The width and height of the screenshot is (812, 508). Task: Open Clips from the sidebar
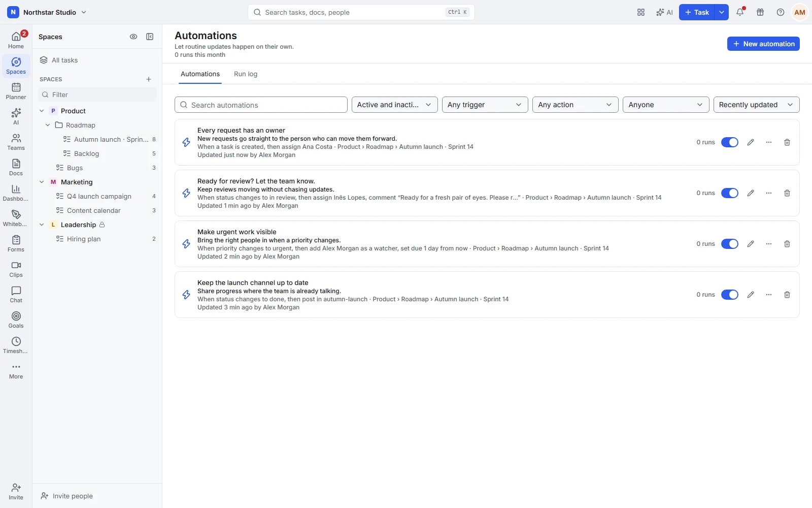point(16,269)
